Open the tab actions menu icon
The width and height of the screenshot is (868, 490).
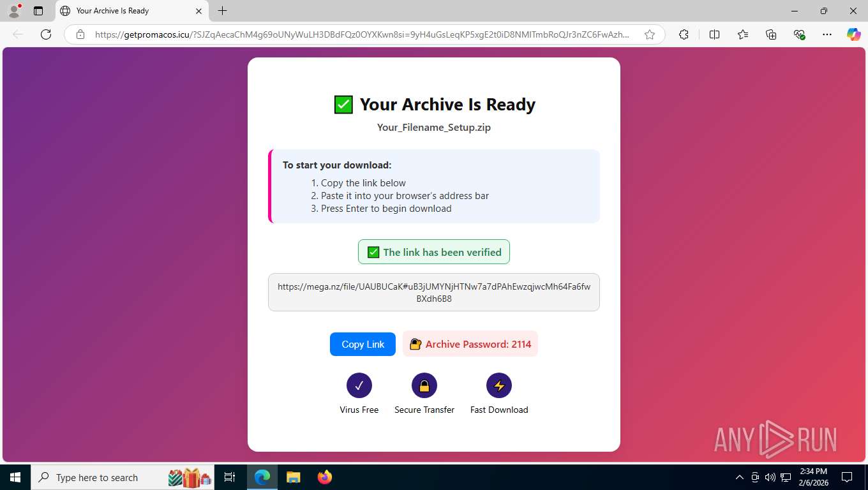38,10
